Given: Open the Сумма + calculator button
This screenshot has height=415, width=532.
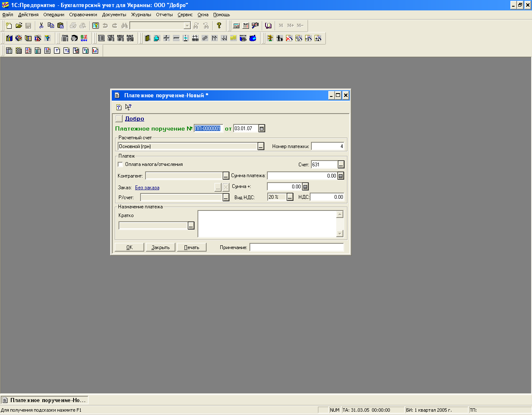Looking at the screenshot, I should tap(305, 187).
